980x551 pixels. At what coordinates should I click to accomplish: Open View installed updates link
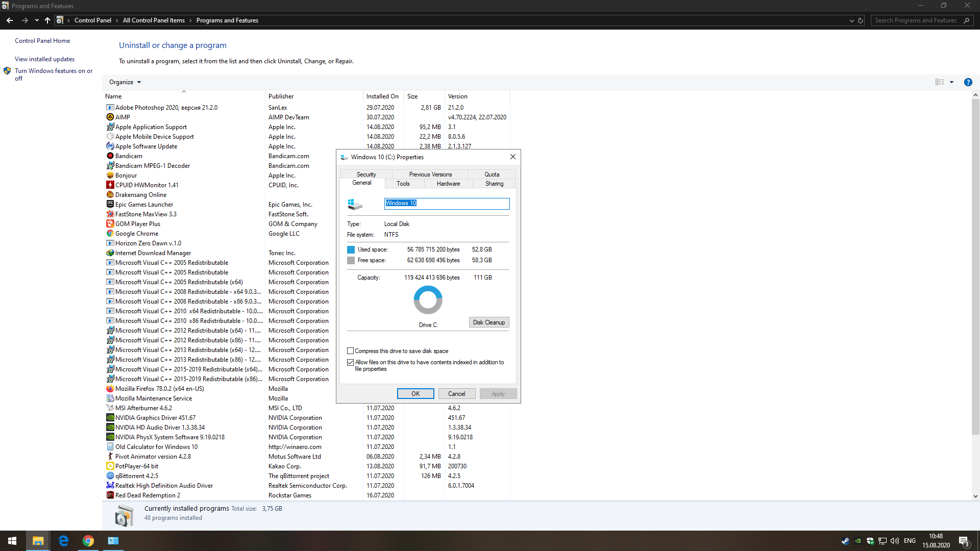pos(44,59)
